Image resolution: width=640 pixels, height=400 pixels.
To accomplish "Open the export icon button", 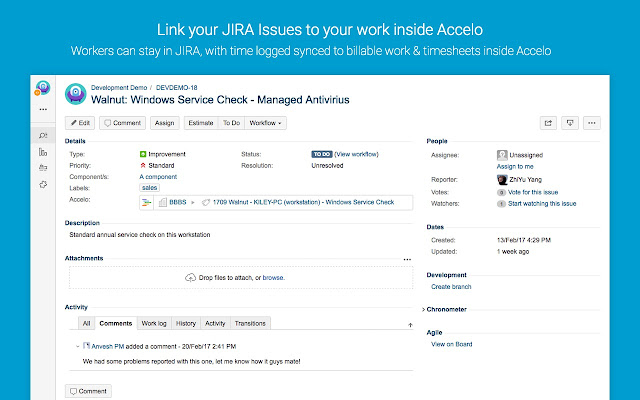I will pos(570,123).
